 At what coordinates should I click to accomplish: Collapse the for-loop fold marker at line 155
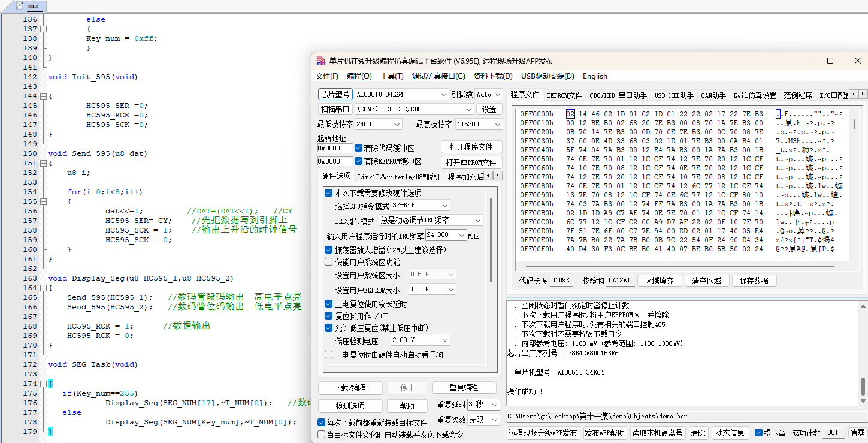pos(43,201)
